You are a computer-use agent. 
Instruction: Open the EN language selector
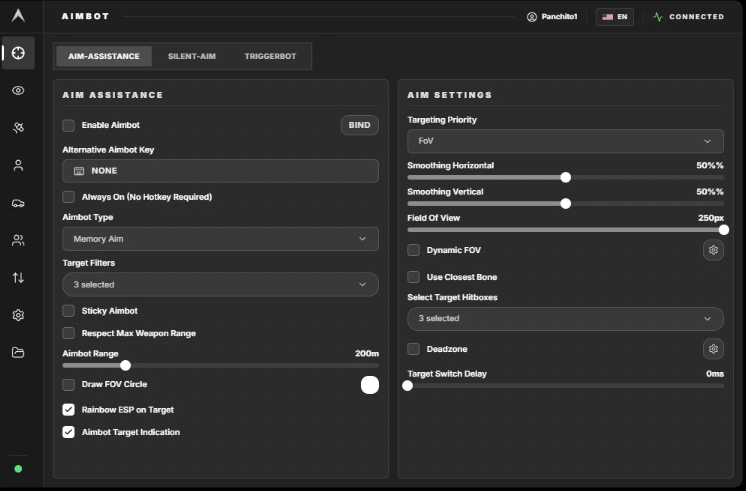[x=614, y=17]
